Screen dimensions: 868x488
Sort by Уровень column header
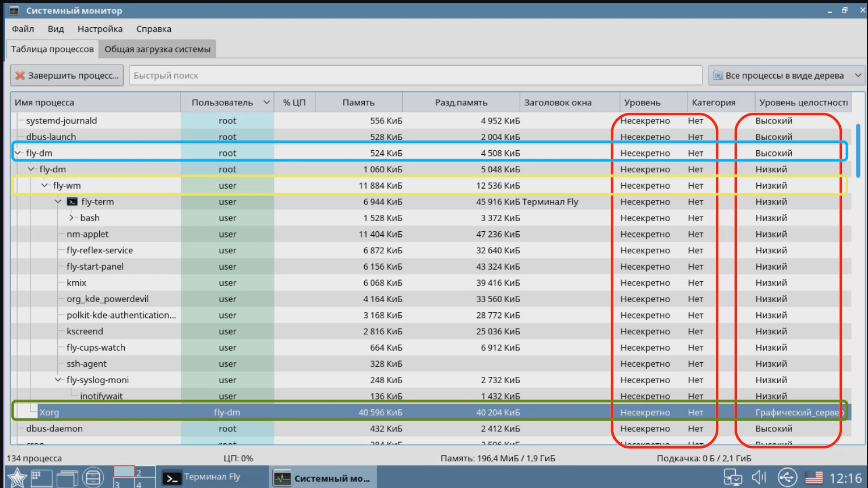(x=654, y=103)
